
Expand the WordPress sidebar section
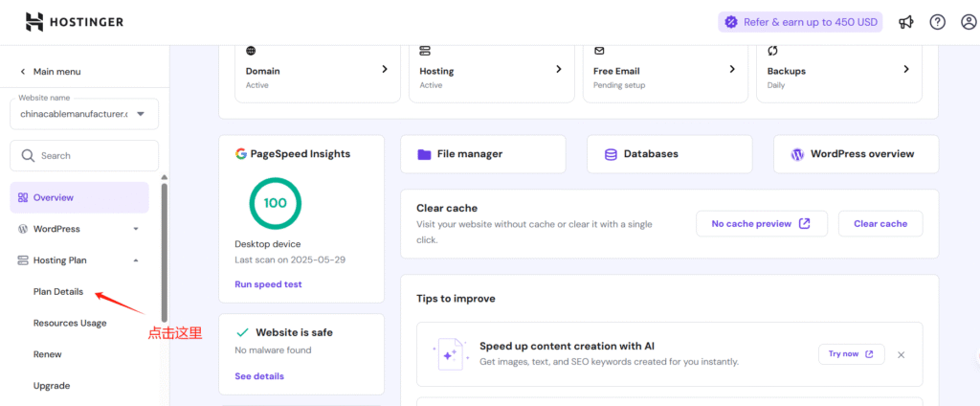(136, 229)
